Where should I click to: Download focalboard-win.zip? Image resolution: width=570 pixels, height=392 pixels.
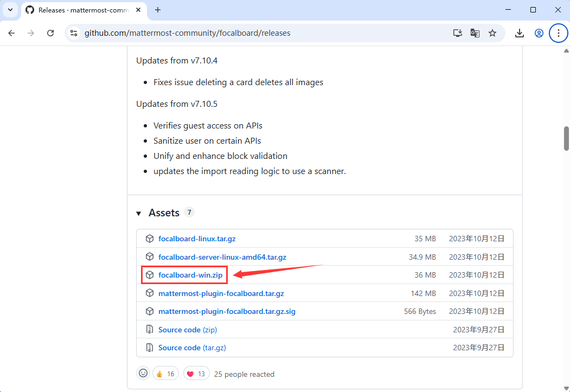click(x=190, y=275)
